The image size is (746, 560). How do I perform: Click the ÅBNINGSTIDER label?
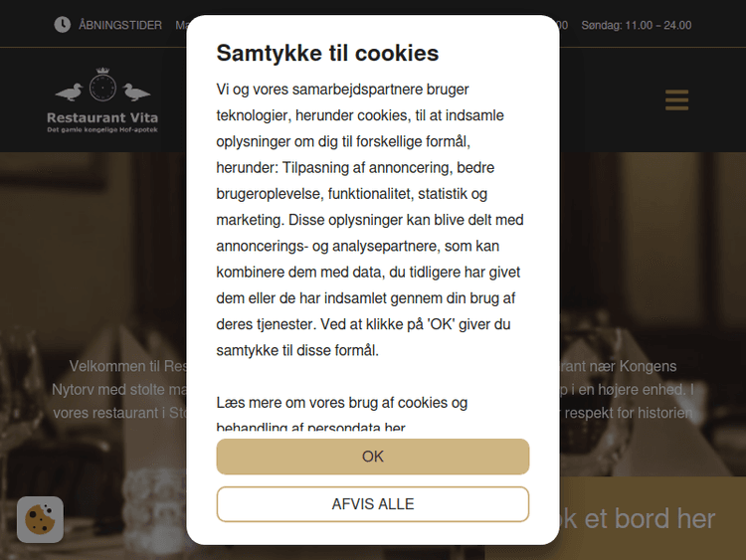(120, 25)
